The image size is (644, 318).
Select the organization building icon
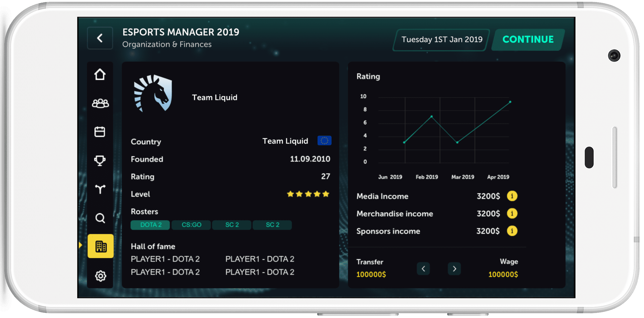click(100, 246)
